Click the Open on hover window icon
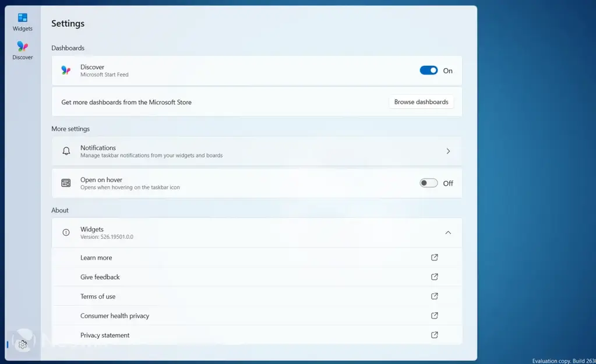This screenshot has width=596, height=364. coord(66,183)
